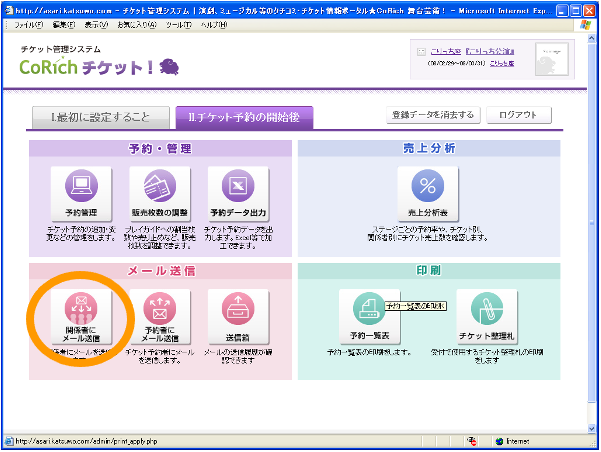Click the ログアウト logout button
Screen dimensions: 601x452
[519, 115]
